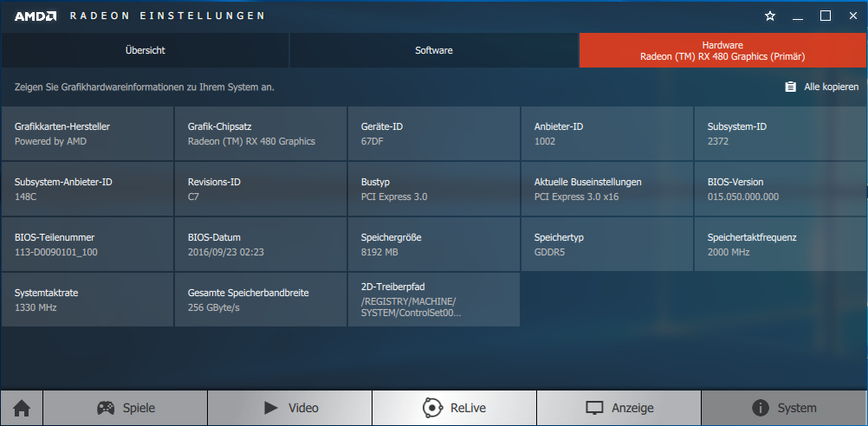
Task: Click the value PCI Express 3.0 x16
Action: tap(576, 197)
